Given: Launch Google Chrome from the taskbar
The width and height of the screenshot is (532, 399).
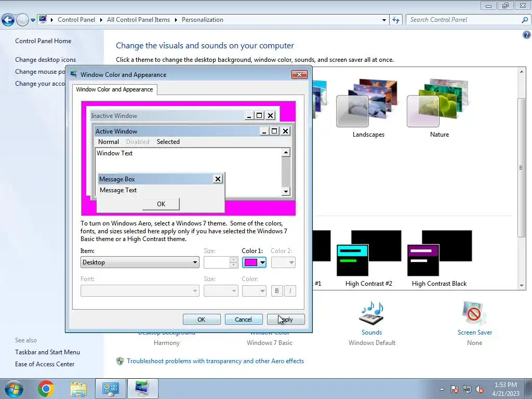Looking at the screenshot, I should click(46, 389).
